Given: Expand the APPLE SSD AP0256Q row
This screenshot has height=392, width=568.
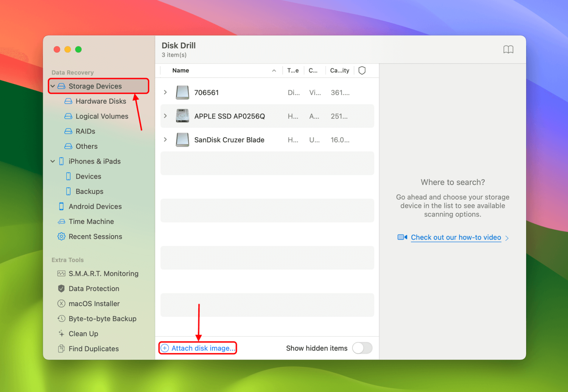Looking at the screenshot, I should pos(165,116).
